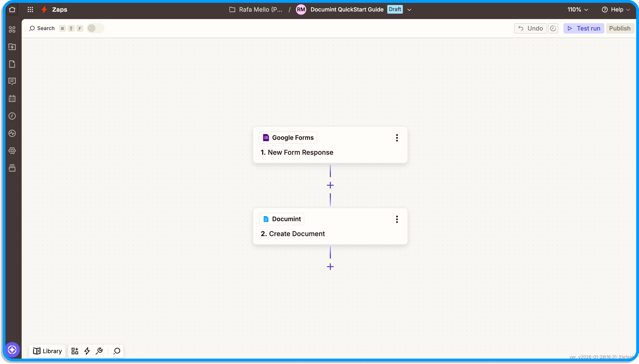Open the notes page icon in the sidebar
The height and width of the screenshot is (364, 639).
coord(12,64)
